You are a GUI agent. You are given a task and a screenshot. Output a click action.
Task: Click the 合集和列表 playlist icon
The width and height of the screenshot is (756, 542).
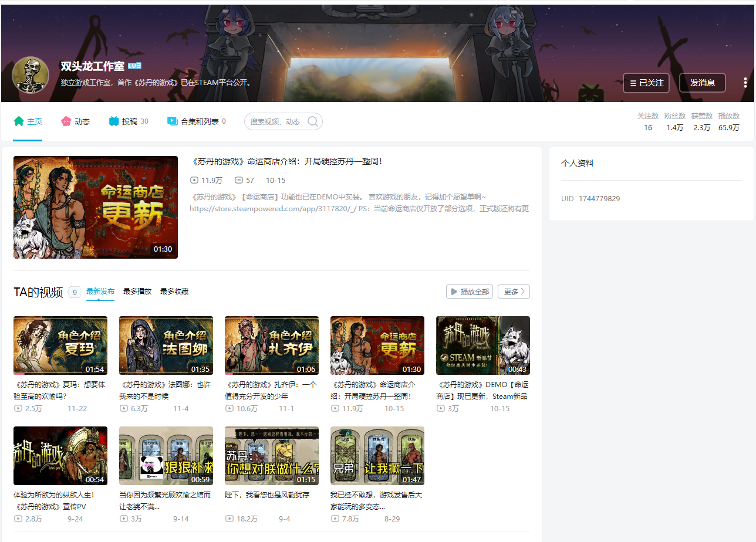click(172, 121)
